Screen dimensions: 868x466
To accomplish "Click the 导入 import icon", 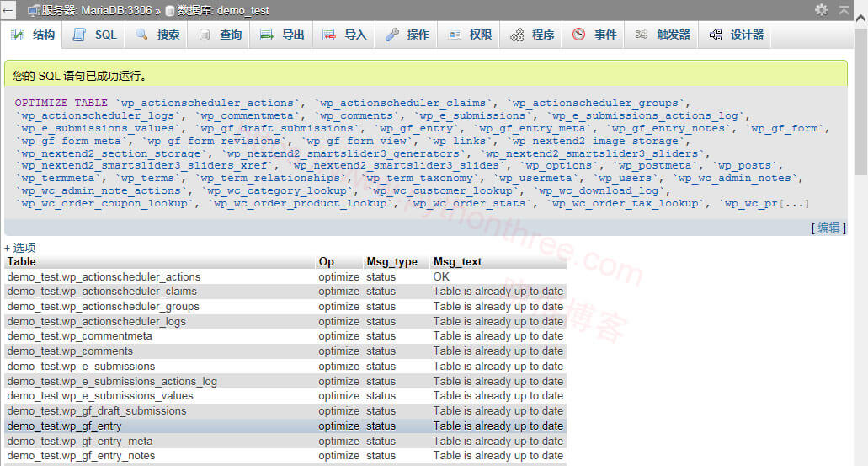I will tap(329, 35).
